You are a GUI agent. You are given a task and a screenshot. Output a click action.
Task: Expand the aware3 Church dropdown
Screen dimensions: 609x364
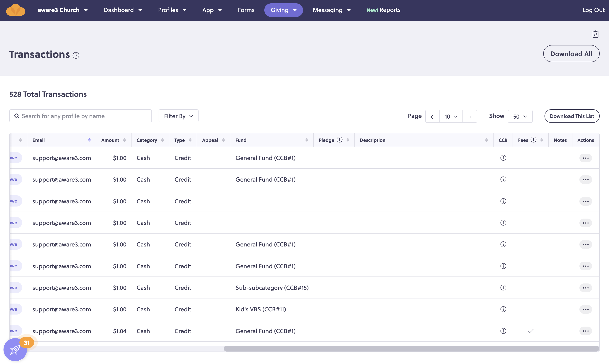tap(63, 10)
